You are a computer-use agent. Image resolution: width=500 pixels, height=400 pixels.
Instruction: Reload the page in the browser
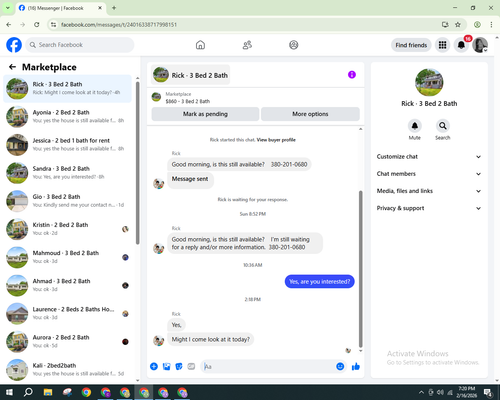[37, 25]
